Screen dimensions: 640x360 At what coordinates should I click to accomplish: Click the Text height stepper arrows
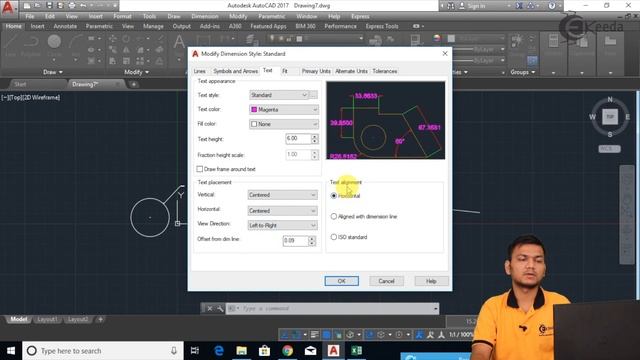[314, 139]
